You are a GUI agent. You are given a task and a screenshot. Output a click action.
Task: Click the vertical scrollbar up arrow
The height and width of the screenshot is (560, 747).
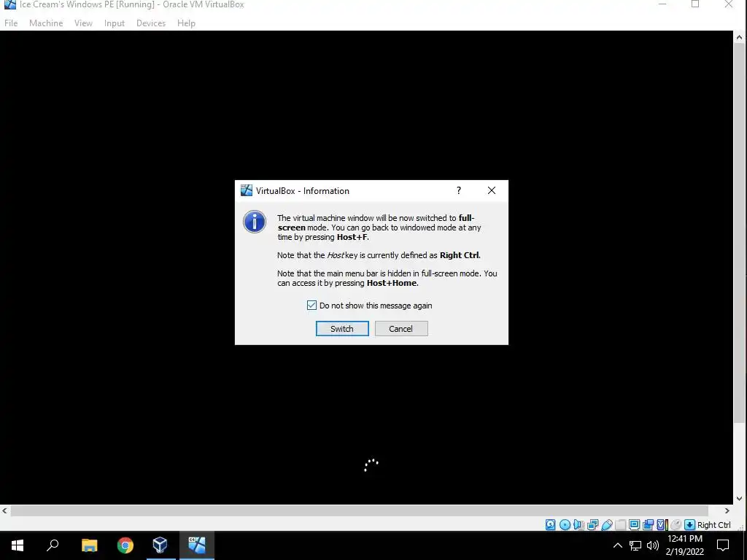(x=739, y=36)
